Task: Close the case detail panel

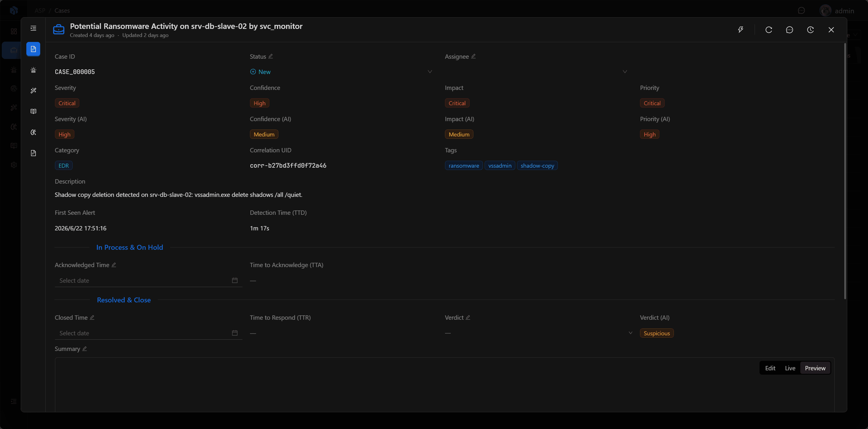Action: tap(831, 30)
